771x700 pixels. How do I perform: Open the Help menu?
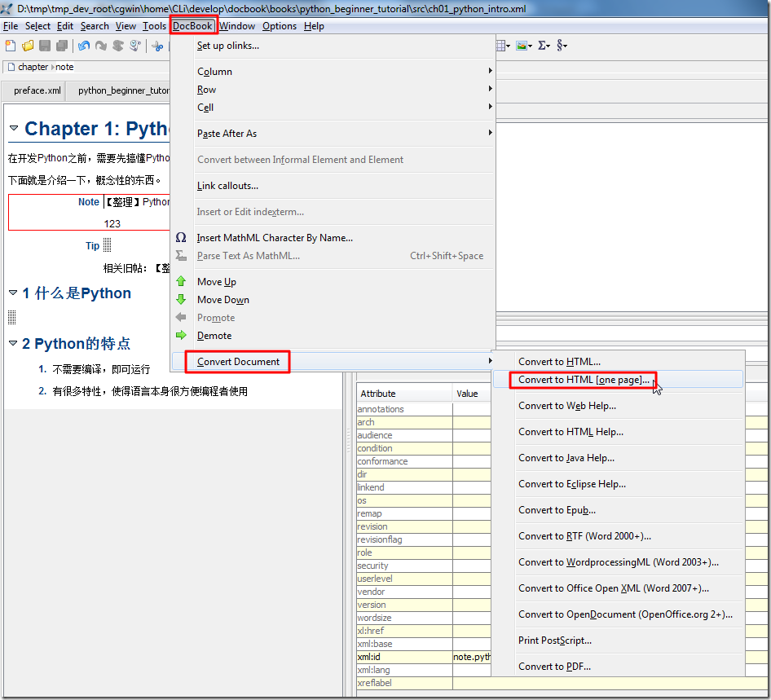(x=314, y=26)
